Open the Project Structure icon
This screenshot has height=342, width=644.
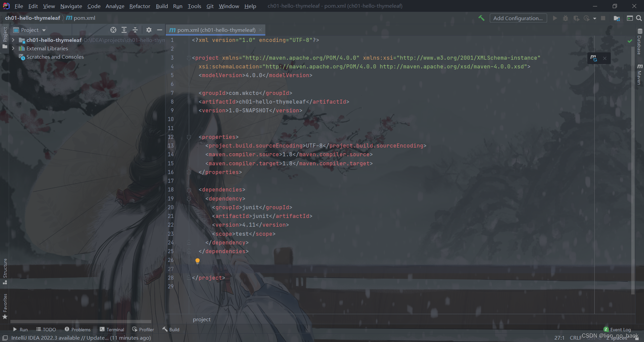coord(617,18)
